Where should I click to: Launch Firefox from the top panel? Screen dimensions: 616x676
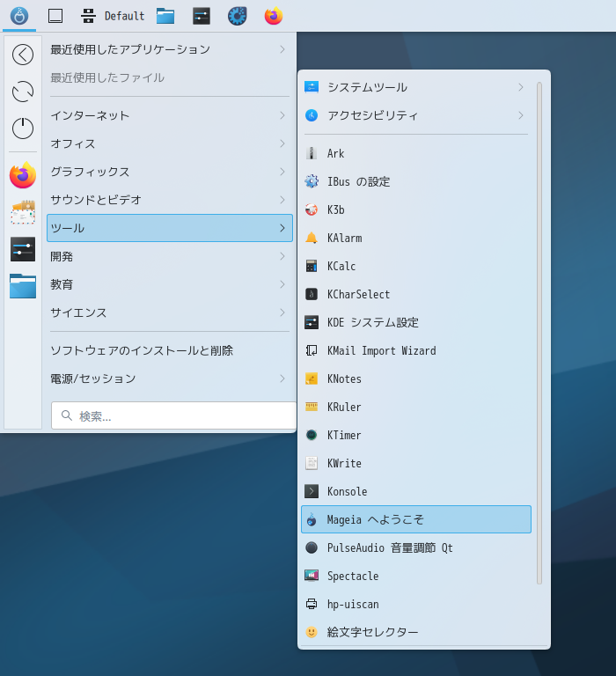(x=274, y=16)
